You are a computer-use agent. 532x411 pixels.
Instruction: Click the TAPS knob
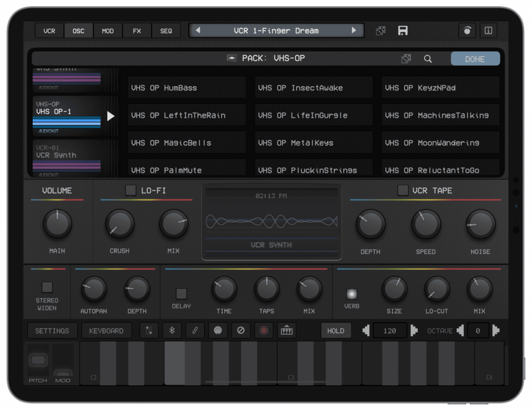click(267, 289)
